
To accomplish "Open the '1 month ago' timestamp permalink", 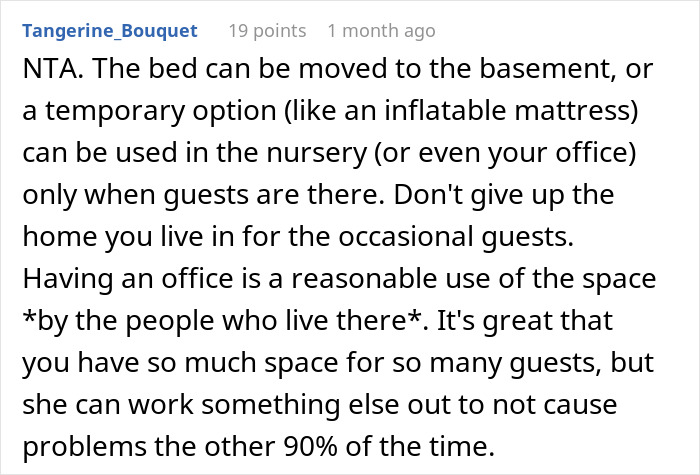I will coord(381,31).
